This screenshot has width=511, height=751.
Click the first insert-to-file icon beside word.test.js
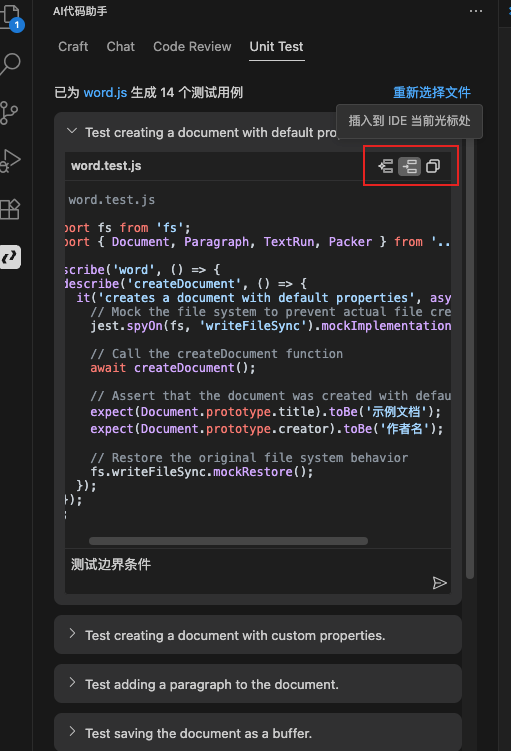386,166
